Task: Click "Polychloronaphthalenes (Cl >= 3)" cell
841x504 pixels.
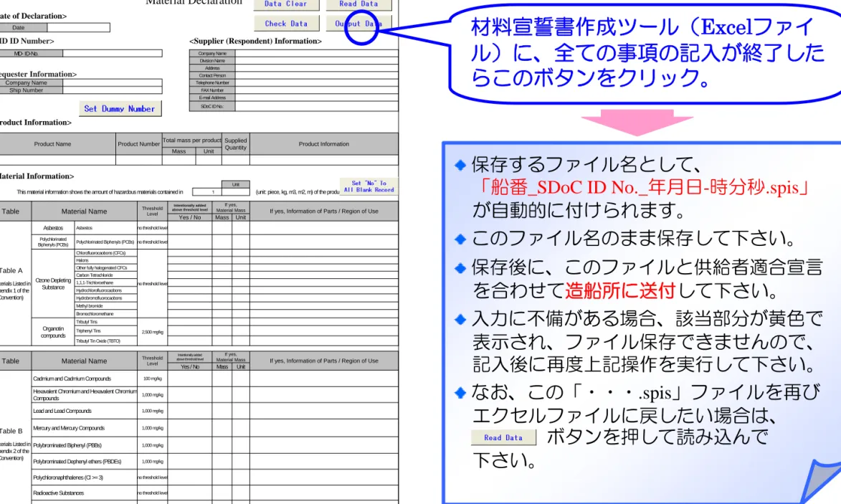Action: (84, 477)
